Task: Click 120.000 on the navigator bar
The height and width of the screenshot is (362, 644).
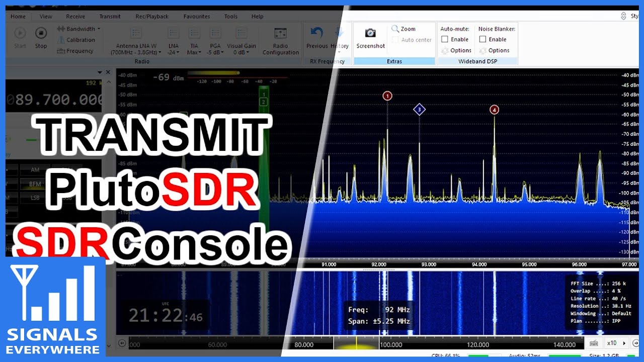Action: click(478, 345)
